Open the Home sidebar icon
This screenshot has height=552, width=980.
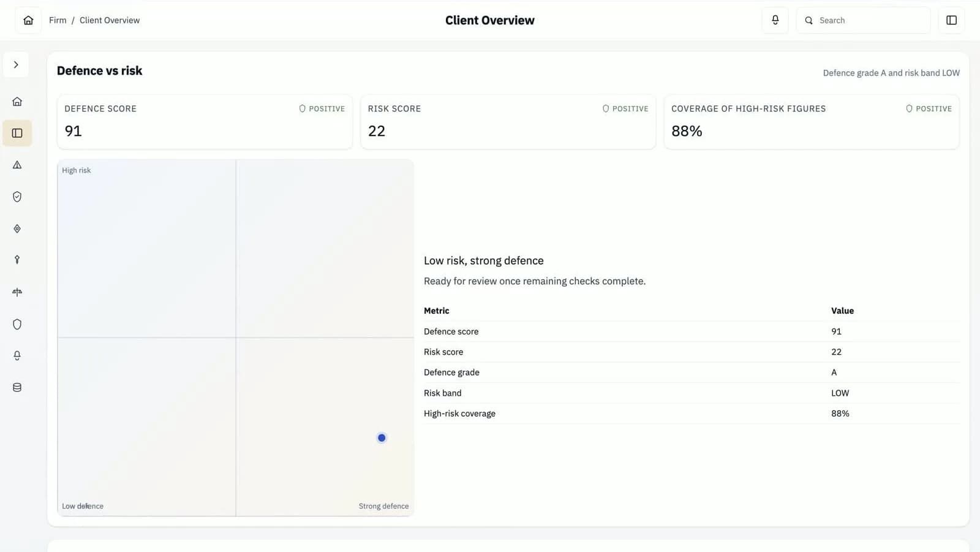(17, 101)
